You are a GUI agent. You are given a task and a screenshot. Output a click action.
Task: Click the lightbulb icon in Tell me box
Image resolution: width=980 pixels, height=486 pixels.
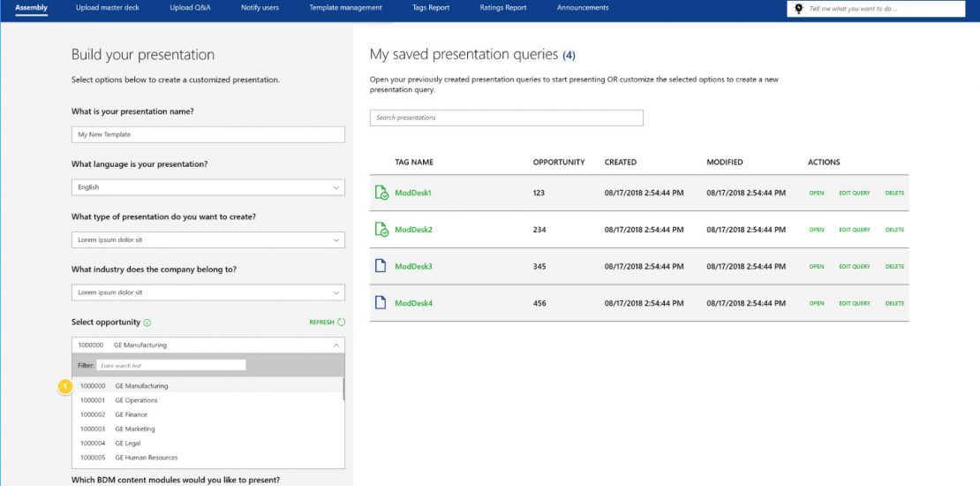[x=799, y=9]
